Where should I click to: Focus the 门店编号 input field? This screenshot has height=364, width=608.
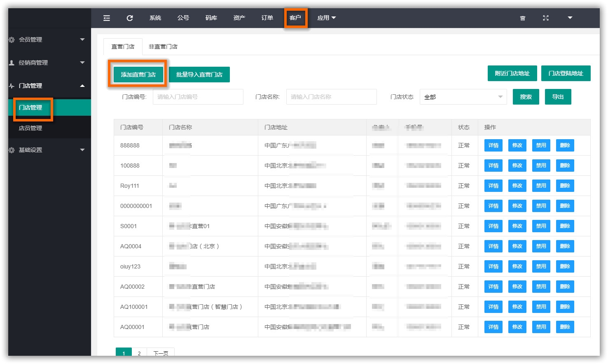tap(198, 97)
